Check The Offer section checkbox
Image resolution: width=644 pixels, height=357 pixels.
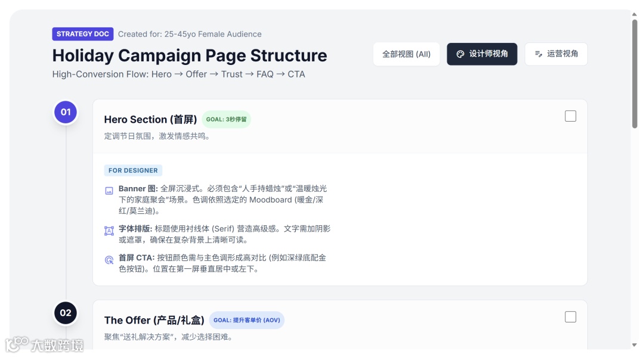(x=570, y=317)
